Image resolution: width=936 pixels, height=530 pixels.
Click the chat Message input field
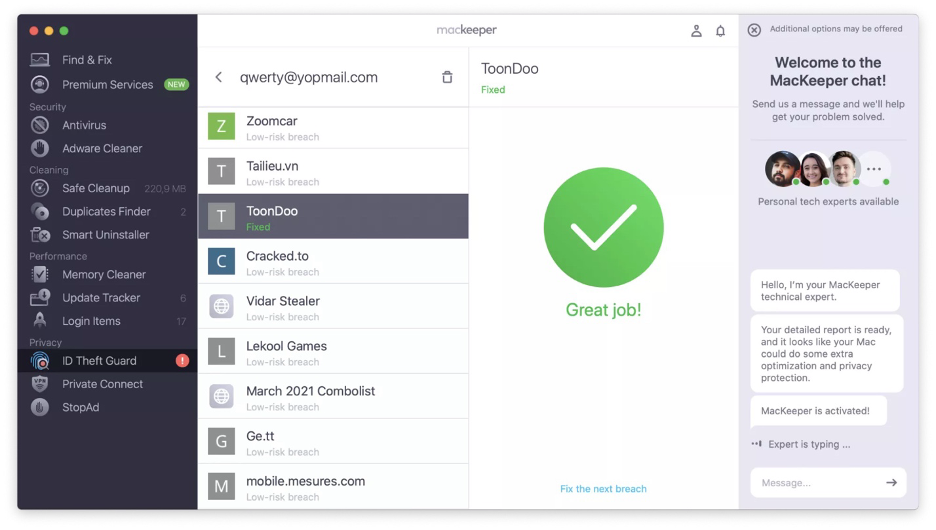tap(815, 483)
